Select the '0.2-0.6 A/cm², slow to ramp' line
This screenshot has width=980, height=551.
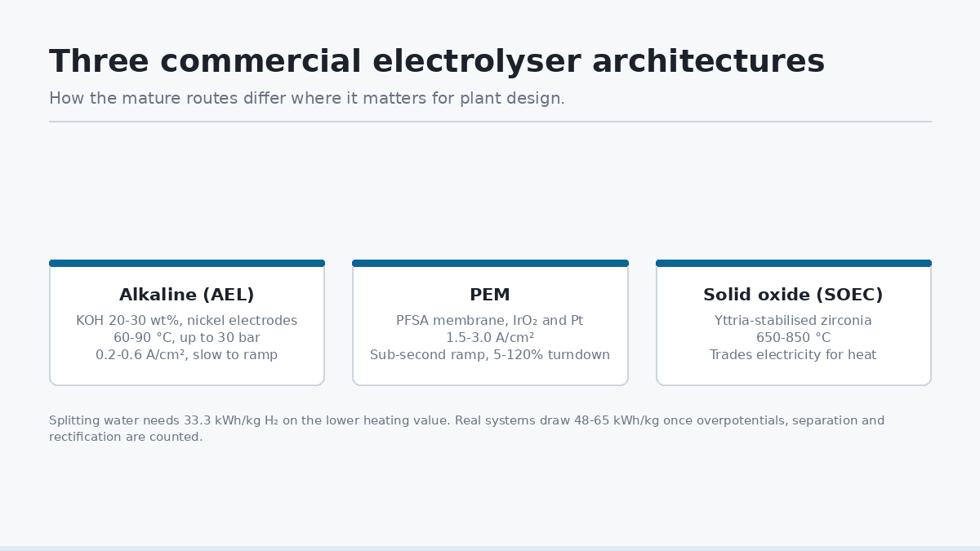pyautogui.click(x=187, y=355)
